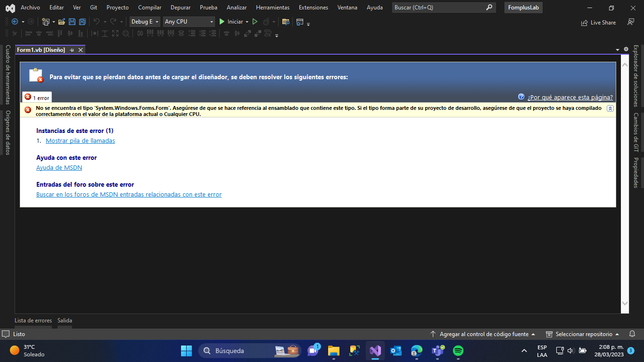The width and height of the screenshot is (644, 362).
Task: Open the Editar menu
Action: 57,8
